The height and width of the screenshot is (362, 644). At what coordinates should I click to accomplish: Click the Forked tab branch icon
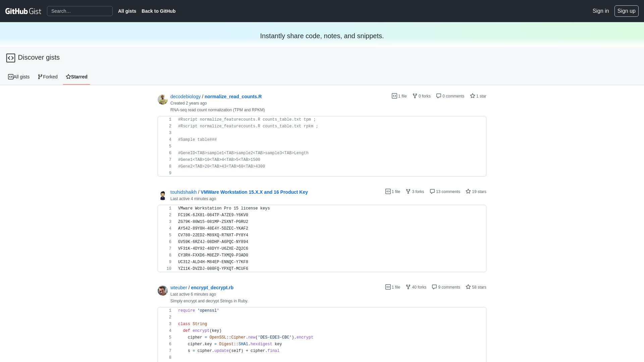click(40, 77)
